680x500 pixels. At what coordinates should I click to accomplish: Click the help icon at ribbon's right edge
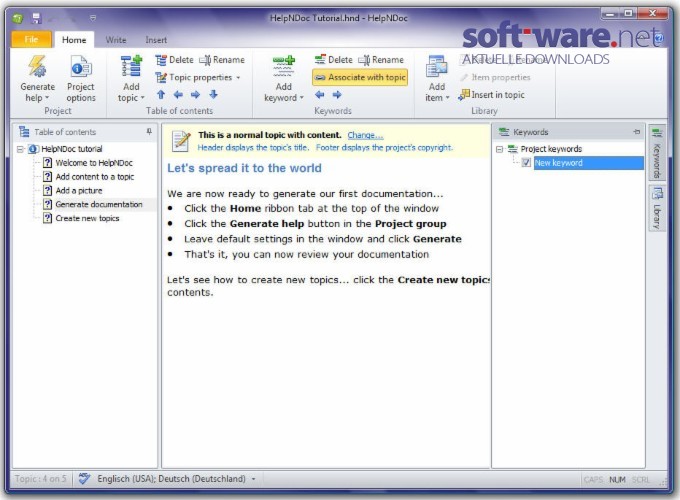coord(659,38)
